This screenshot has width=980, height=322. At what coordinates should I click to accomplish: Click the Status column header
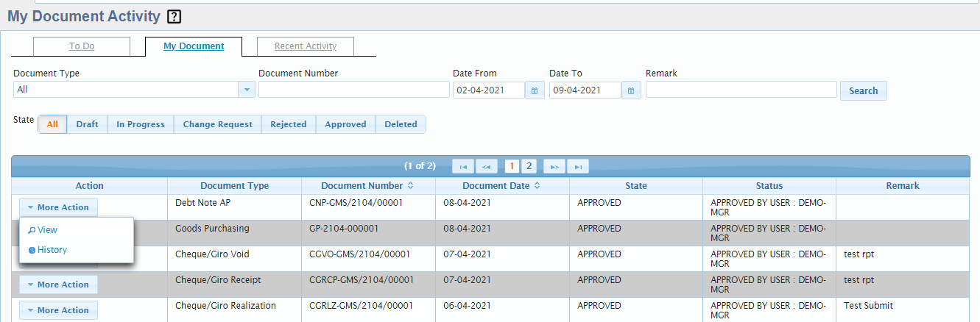tap(769, 186)
